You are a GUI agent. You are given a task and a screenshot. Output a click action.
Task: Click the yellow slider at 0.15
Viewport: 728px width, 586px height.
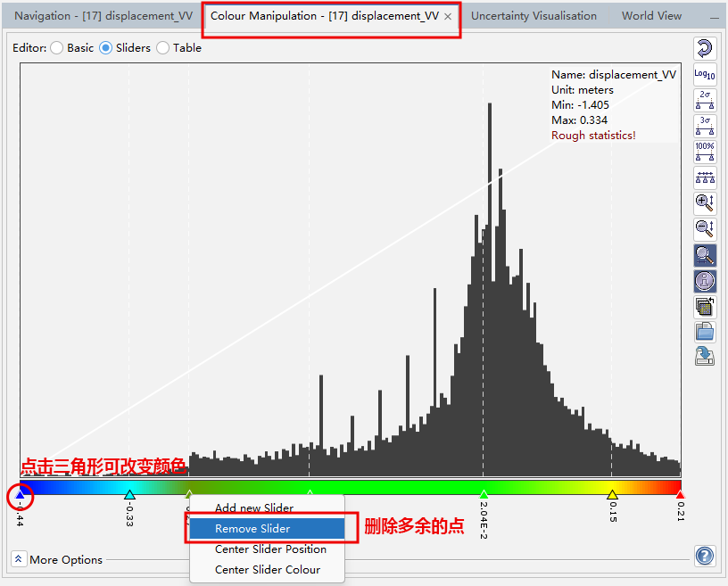[612, 494]
